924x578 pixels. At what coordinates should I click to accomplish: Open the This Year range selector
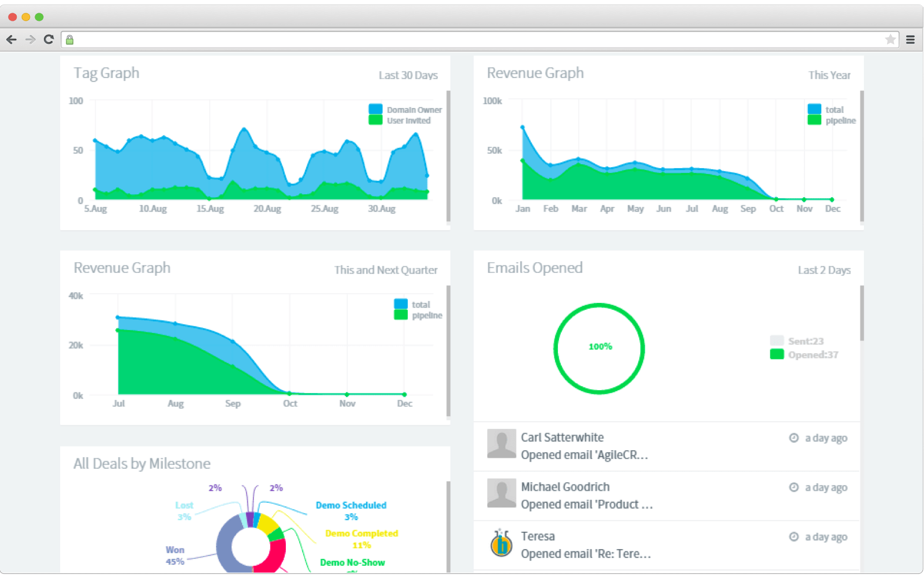829,75
